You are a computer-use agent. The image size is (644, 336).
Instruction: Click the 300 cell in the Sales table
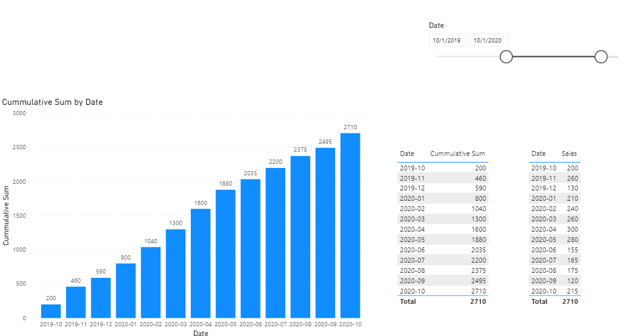pos(573,229)
